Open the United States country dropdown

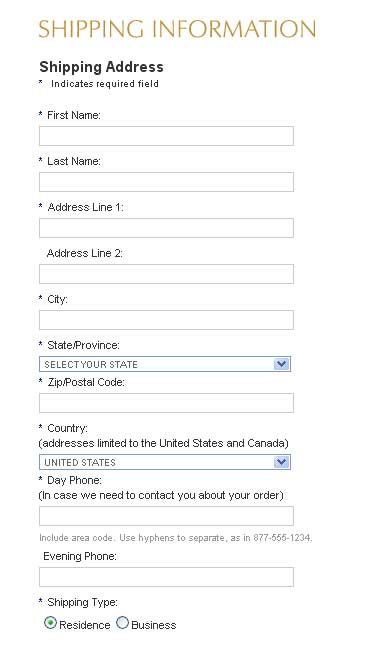(165, 462)
